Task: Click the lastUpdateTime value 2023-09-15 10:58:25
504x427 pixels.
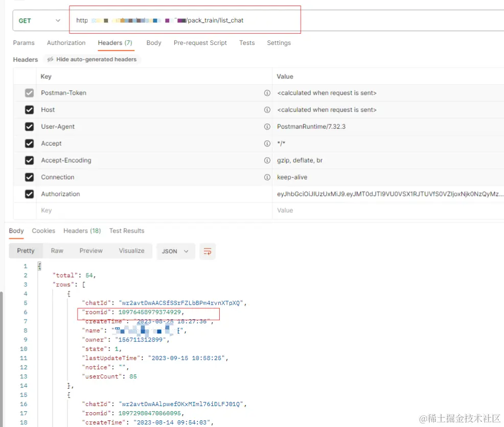Action: pyautogui.click(x=187, y=358)
